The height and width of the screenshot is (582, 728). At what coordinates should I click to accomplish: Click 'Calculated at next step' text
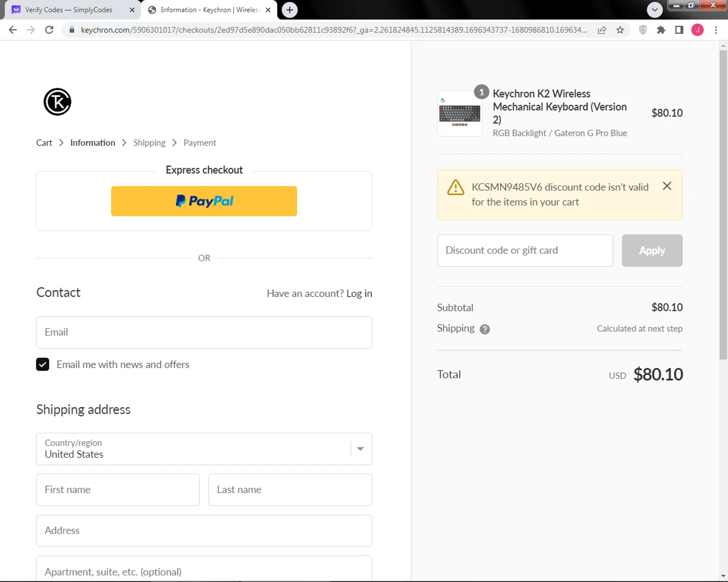640,329
